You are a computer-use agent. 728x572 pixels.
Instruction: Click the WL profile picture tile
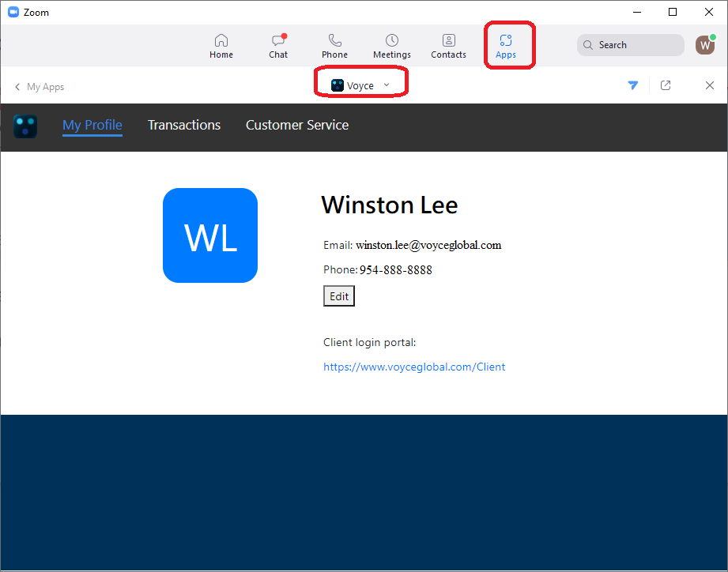[x=210, y=235]
